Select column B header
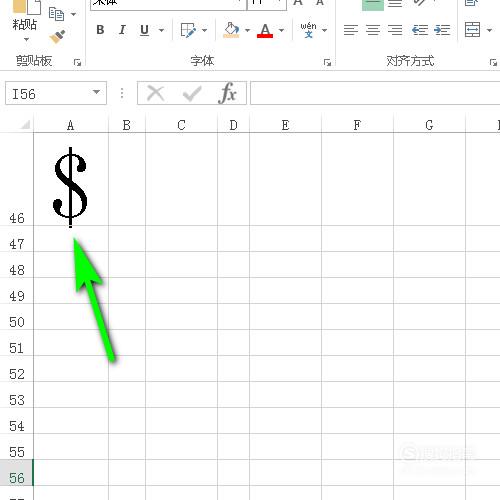Image resolution: width=500 pixels, height=500 pixels. click(x=127, y=125)
